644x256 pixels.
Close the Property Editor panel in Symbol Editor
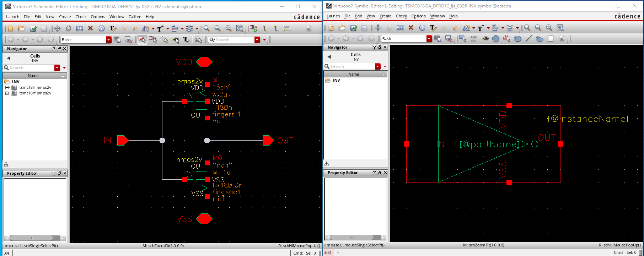[x=385, y=173]
